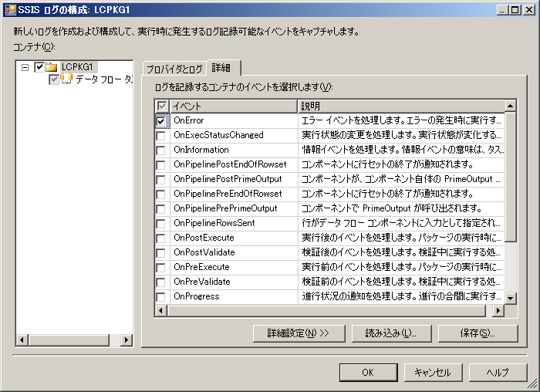This screenshot has height=392, width=540.
Task: Check the OnProgress event checkbox
Action: (160, 297)
